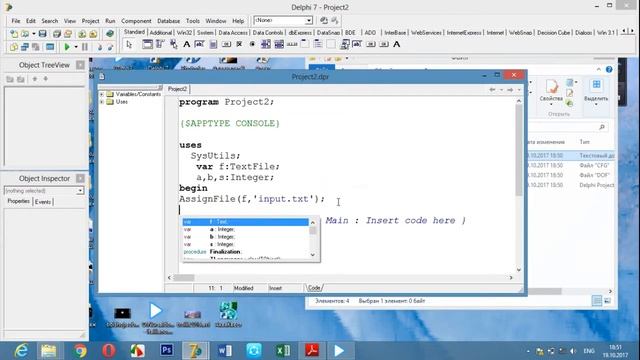Select the CheckBox component in palette

(239, 44)
